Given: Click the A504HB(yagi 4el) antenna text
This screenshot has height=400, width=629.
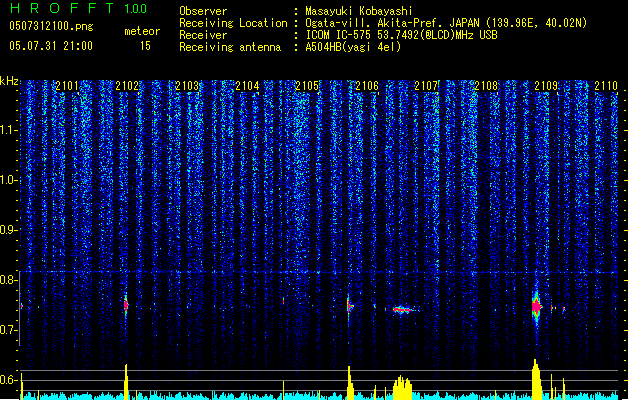Looking at the screenshot, I should pyautogui.click(x=353, y=47).
